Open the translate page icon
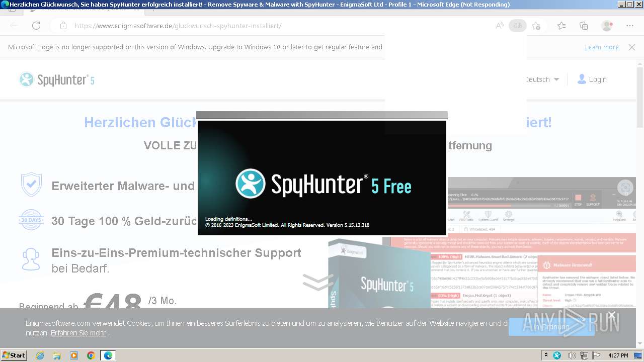Screen dimensions: 644x362 [518, 26]
